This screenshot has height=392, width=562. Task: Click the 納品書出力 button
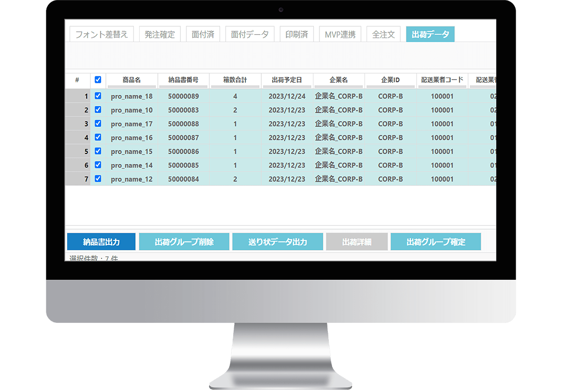pos(101,242)
